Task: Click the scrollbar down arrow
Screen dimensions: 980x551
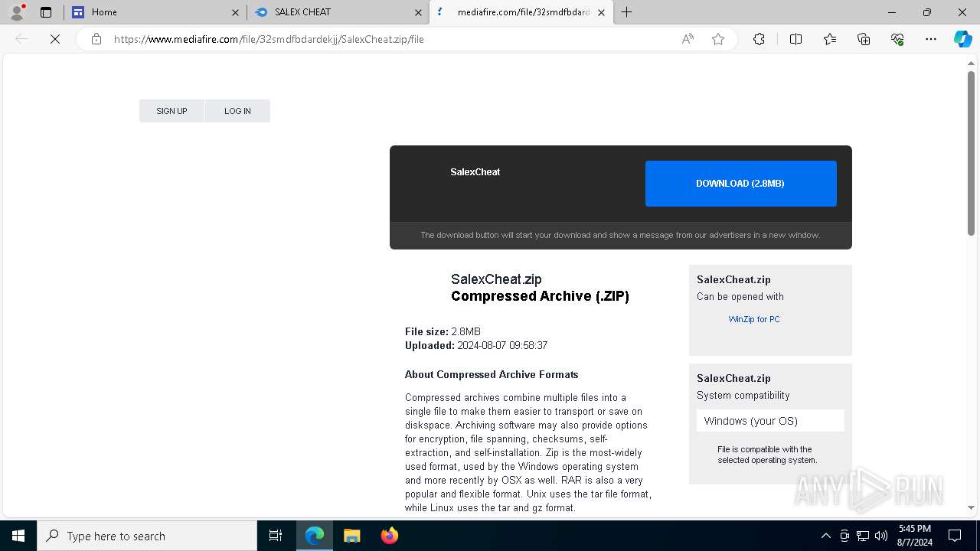Action: coord(971,507)
